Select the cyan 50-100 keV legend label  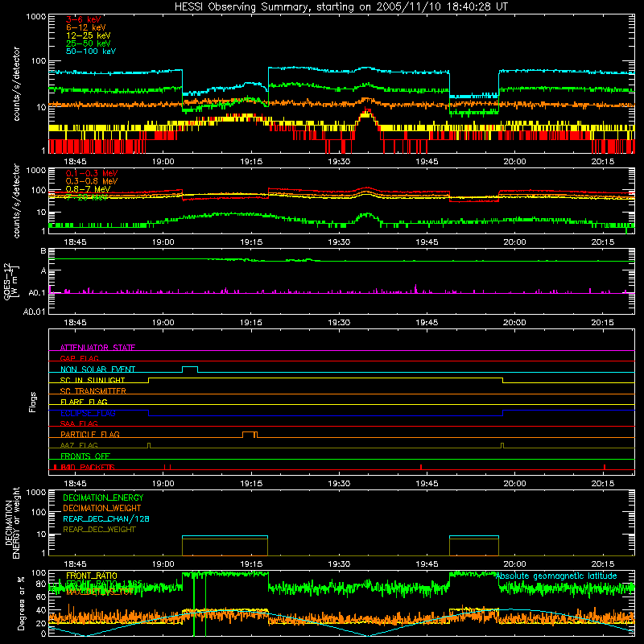pos(91,52)
